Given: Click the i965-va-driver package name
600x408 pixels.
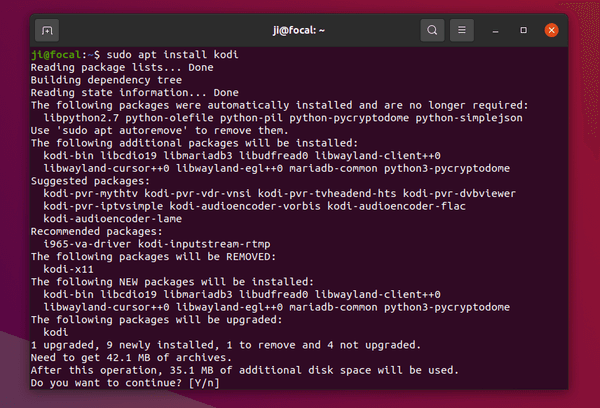Looking at the screenshot, I should click(87, 244).
